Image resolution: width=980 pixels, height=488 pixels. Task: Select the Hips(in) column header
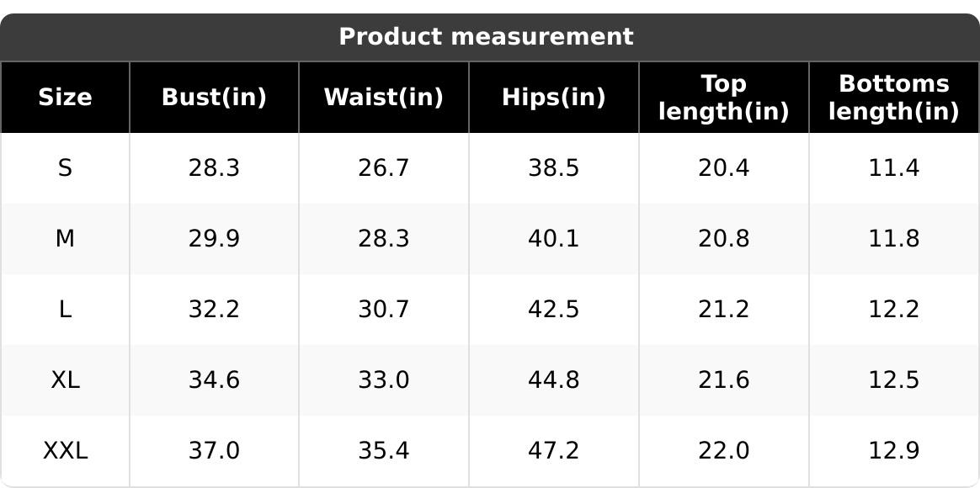pyautogui.click(x=554, y=98)
